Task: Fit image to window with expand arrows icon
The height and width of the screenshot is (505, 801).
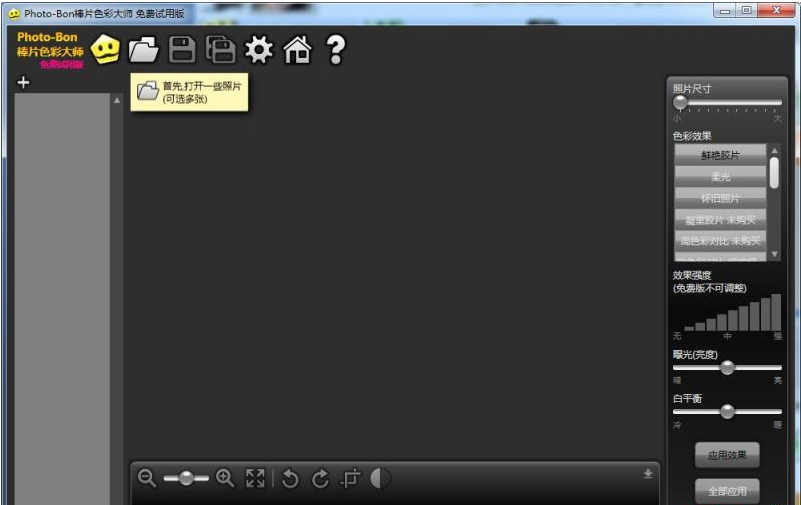Action: click(x=255, y=478)
